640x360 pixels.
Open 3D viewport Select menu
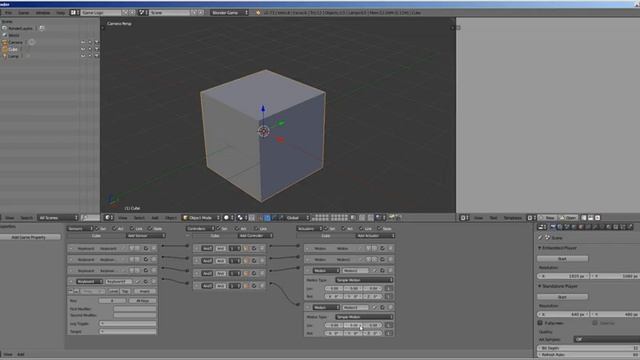pyautogui.click(x=139, y=218)
